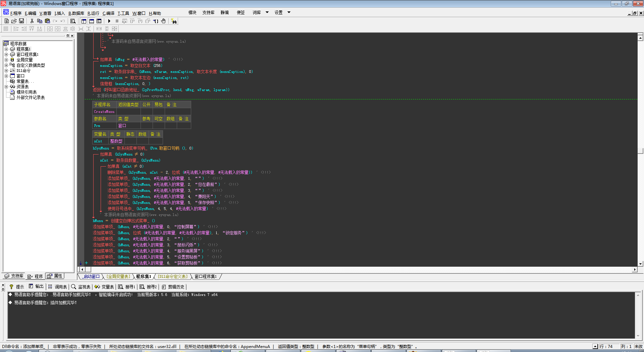Switch to the 窗口程序集1 editor tab

[206, 276]
